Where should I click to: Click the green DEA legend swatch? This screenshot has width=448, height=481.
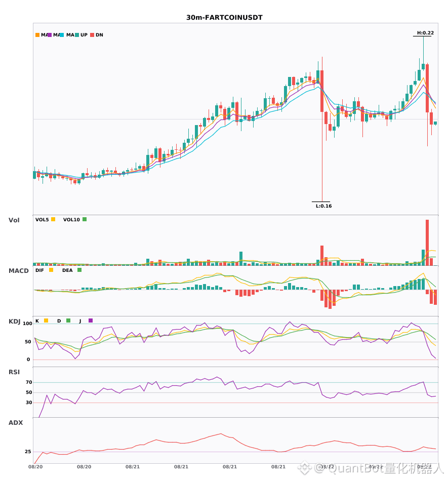(x=79, y=270)
